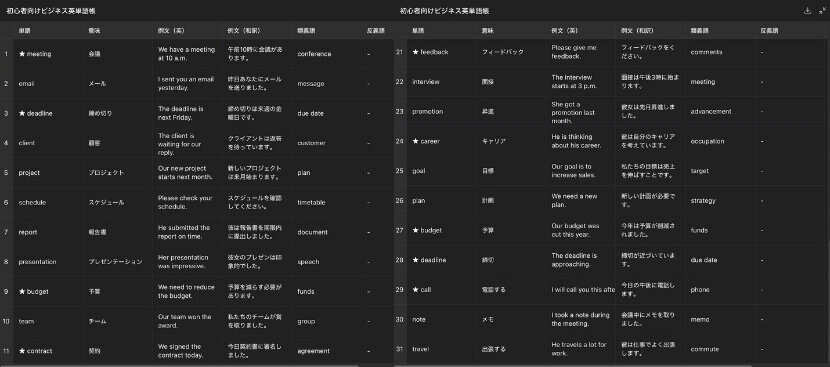Collapse the expanded table view
The width and height of the screenshot is (830, 367).
pos(822,11)
